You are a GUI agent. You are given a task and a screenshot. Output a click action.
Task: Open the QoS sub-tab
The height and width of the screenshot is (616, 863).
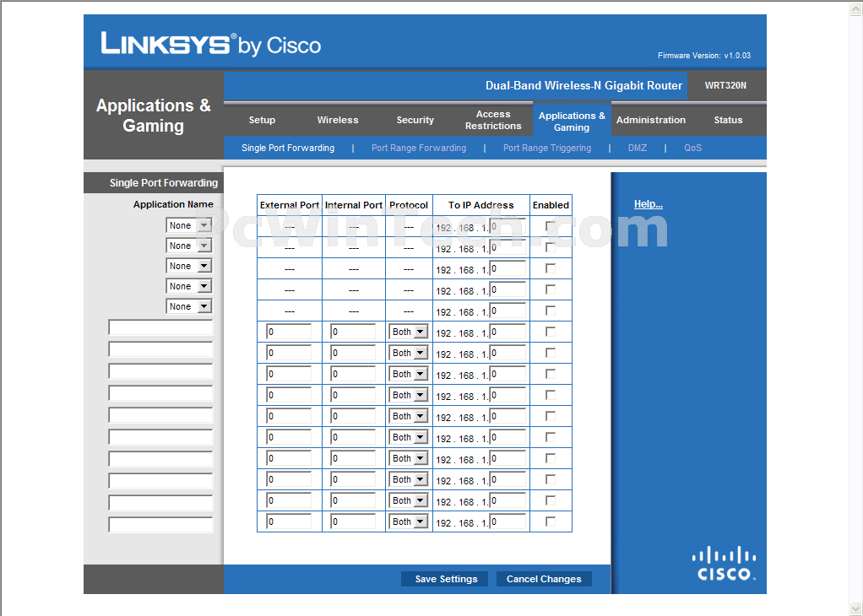[x=693, y=148]
